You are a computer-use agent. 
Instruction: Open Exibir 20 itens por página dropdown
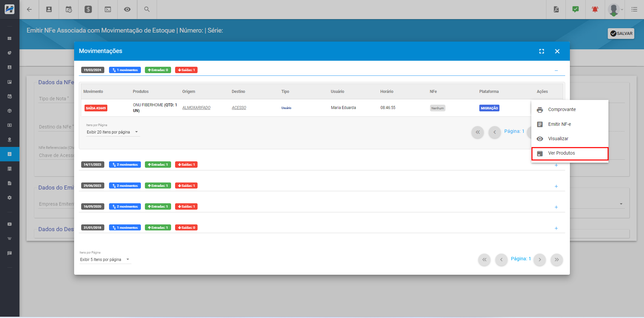[113, 132]
